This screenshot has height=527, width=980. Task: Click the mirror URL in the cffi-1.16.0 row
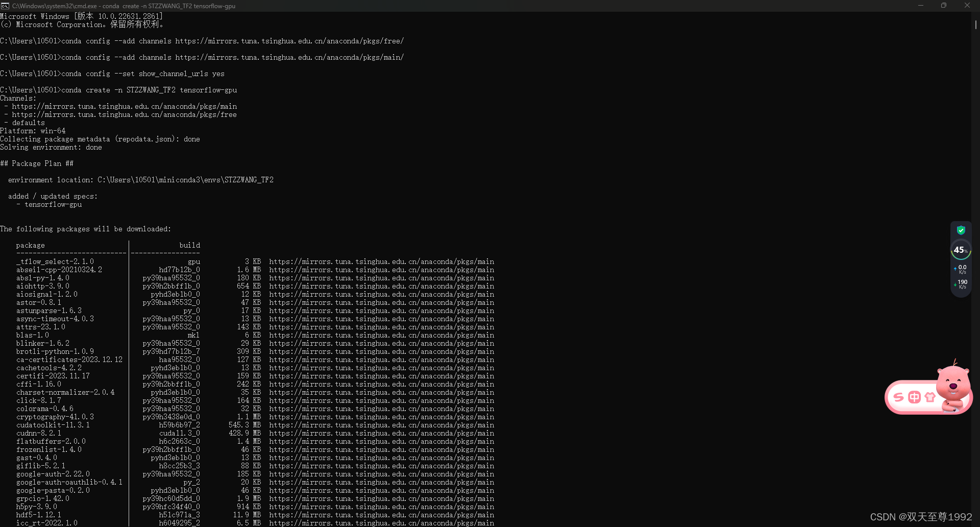[382, 384]
